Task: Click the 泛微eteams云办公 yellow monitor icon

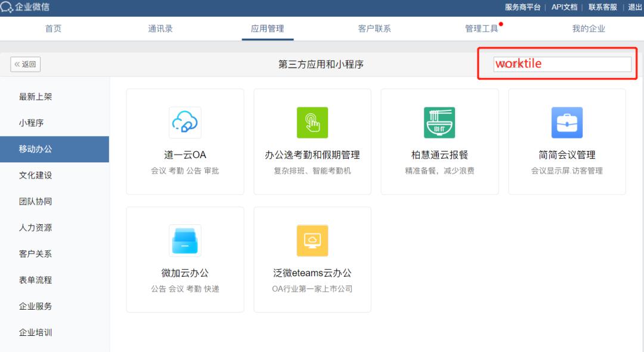Action: [312, 240]
